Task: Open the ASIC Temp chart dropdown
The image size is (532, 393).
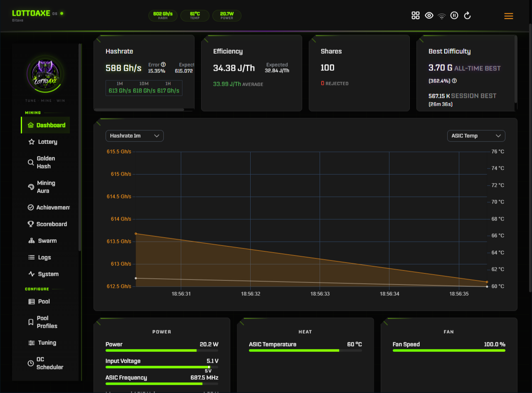Action: [476, 136]
